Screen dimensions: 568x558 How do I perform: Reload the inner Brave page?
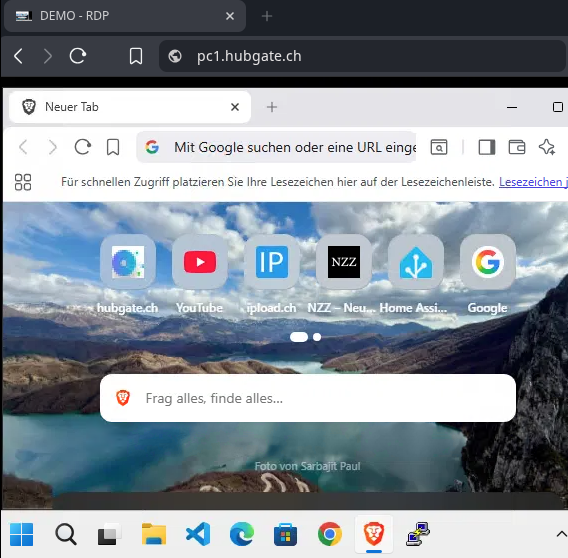pyautogui.click(x=83, y=147)
